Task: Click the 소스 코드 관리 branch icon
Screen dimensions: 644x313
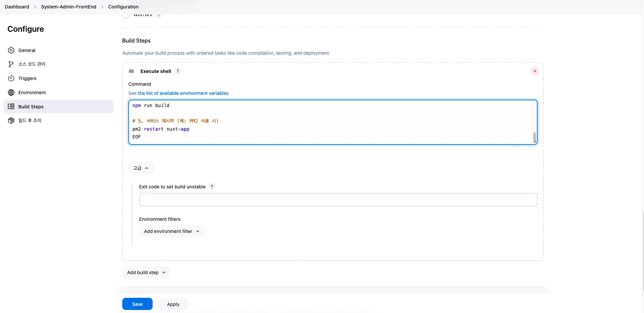Action: (x=11, y=64)
